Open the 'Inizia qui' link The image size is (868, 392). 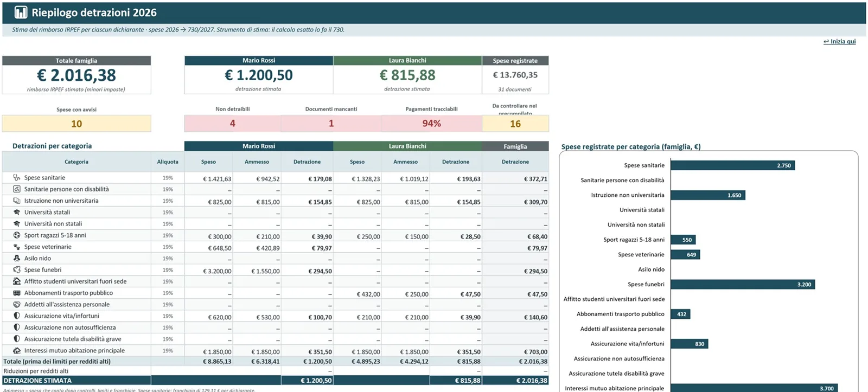tap(839, 41)
